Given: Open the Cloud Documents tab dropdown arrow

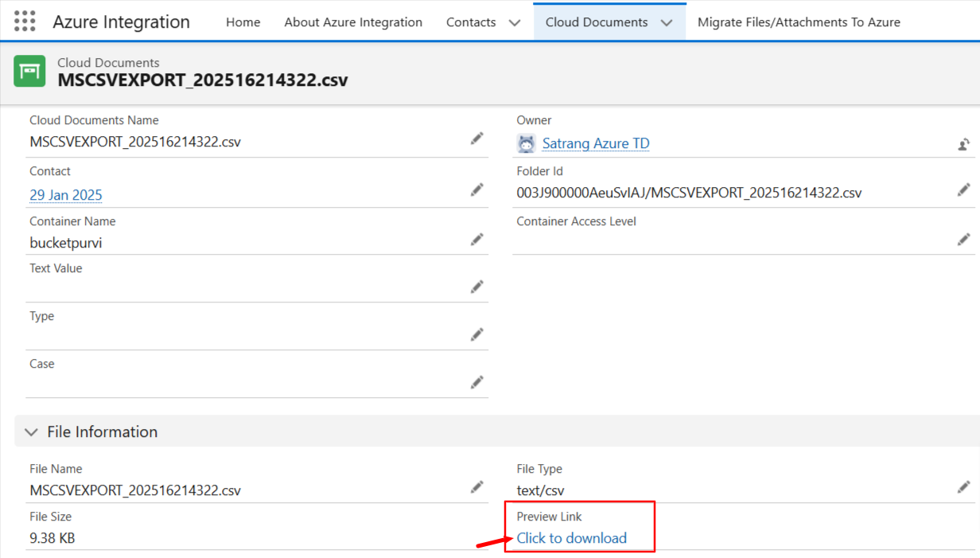Looking at the screenshot, I should (x=667, y=23).
